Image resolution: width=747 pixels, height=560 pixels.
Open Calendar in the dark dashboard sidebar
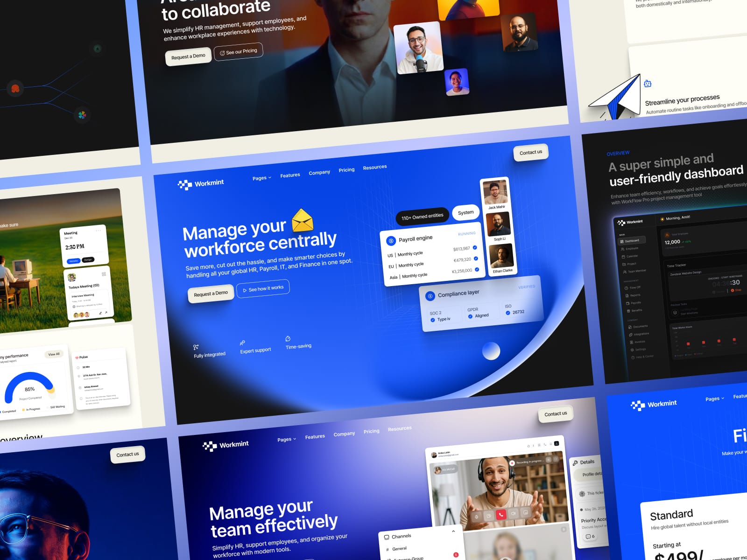click(x=630, y=256)
